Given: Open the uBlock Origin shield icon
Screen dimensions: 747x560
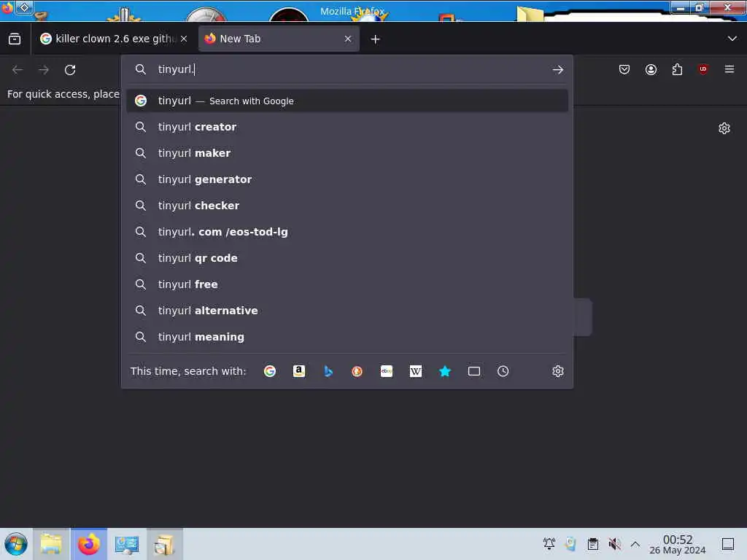Looking at the screenshot, I should coord(703,70).
